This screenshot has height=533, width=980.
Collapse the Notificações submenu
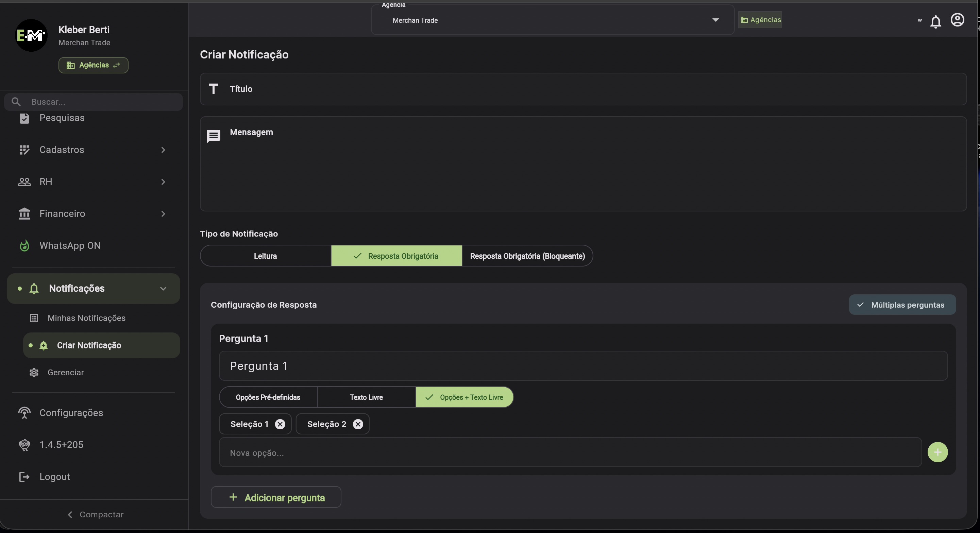coord(163,289)
